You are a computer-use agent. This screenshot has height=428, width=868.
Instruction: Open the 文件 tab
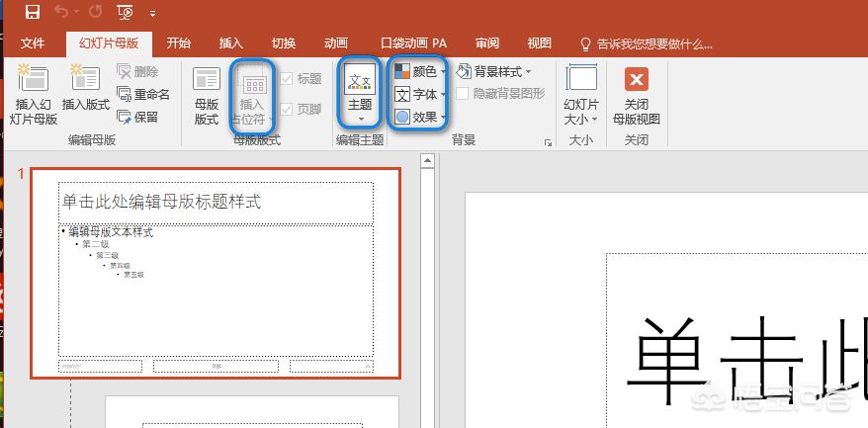32,43
